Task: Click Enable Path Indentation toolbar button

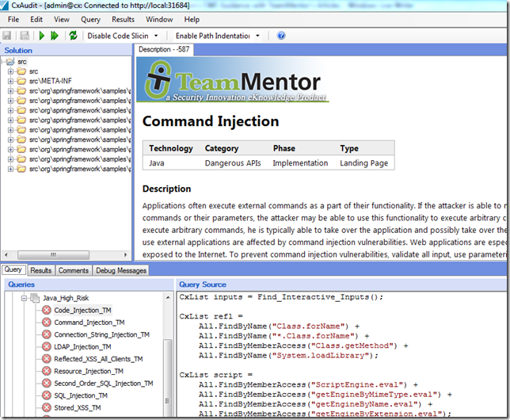Action: 213,36
